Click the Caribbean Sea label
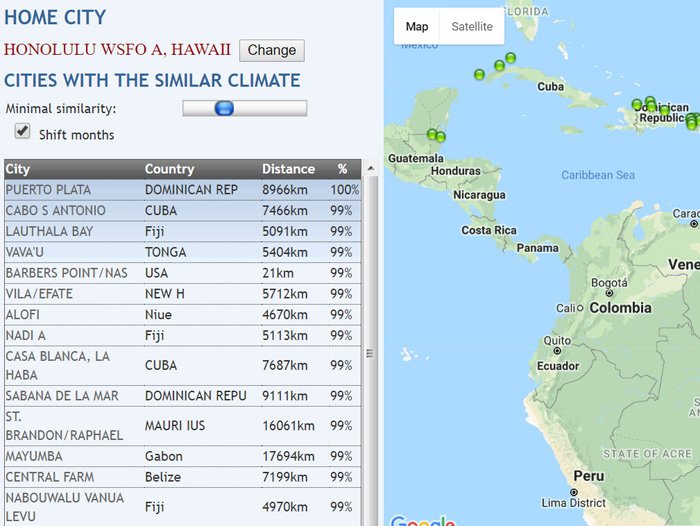 pos(598,175)
